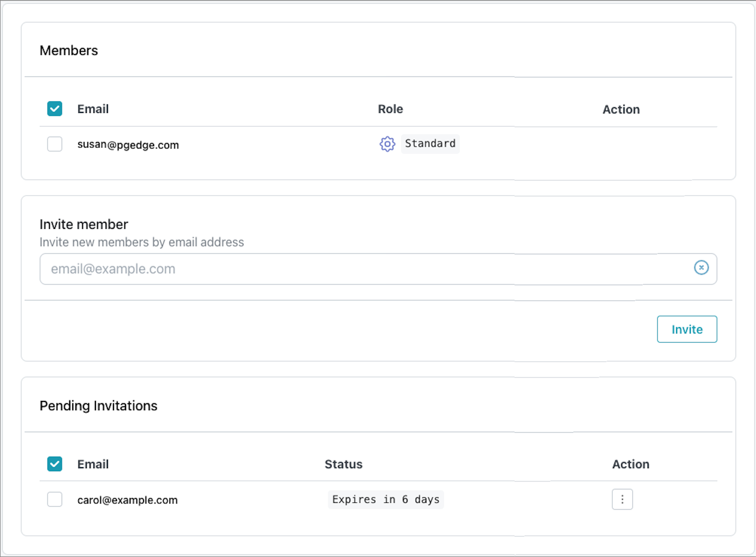Select the checkbox for carol@example.com invitation

coord(54,499)
